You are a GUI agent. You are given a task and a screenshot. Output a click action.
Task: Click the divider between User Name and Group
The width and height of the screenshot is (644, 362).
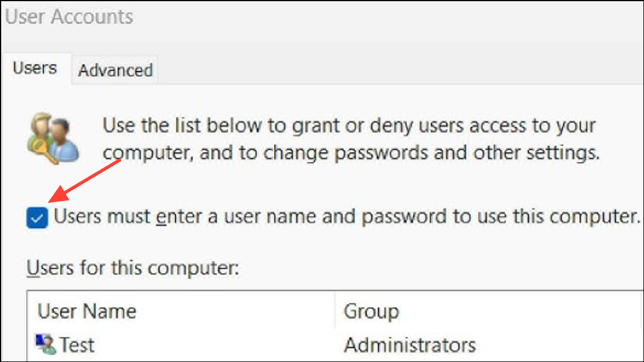(x=335, y=311)
